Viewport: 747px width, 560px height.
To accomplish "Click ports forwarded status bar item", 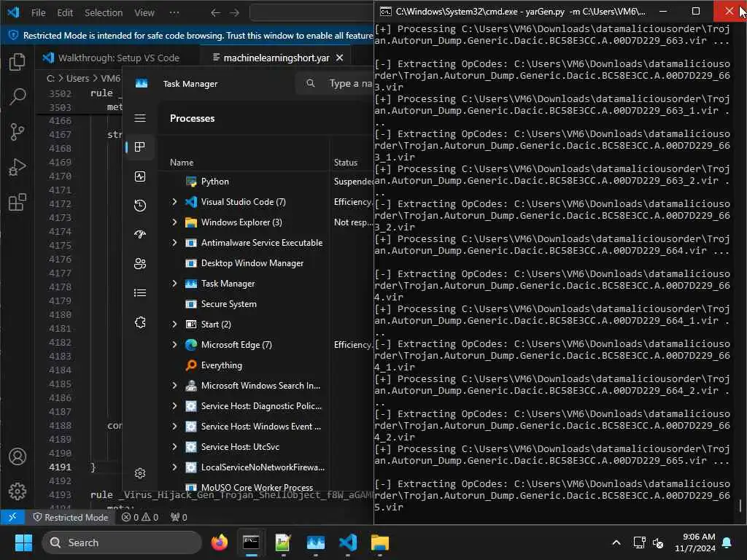I will [179, 517].
